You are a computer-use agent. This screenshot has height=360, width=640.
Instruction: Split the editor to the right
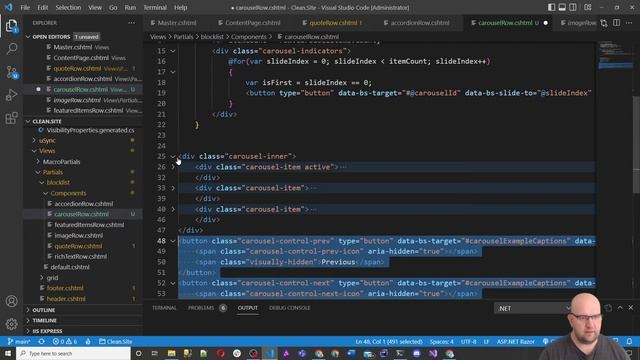(x=617, y=23)
